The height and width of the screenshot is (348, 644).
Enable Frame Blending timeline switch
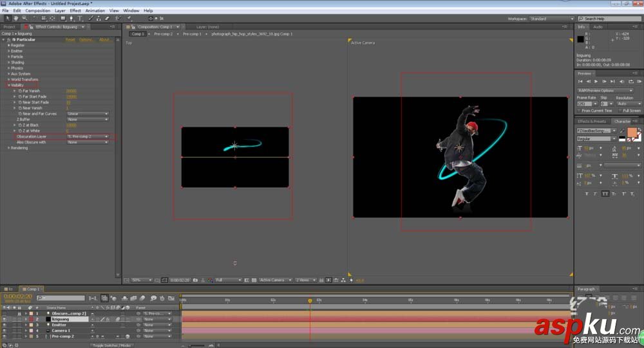click(x=133, y=298)
